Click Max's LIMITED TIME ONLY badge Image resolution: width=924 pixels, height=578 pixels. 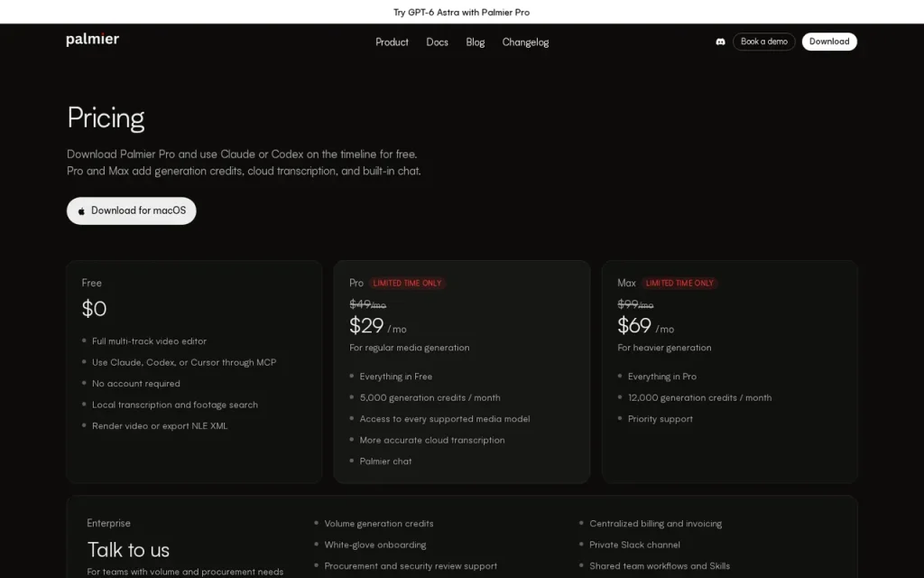[x=679, y=283]
